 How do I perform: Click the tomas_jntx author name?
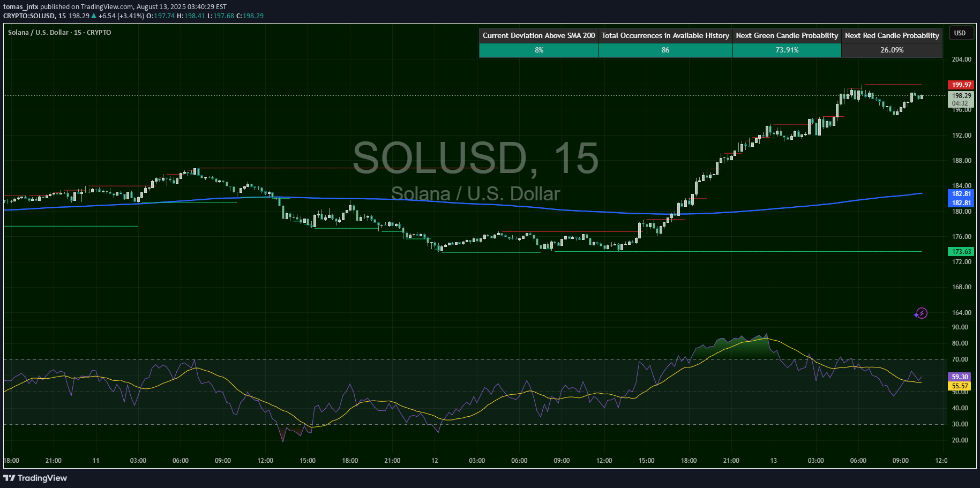point(20,7)
